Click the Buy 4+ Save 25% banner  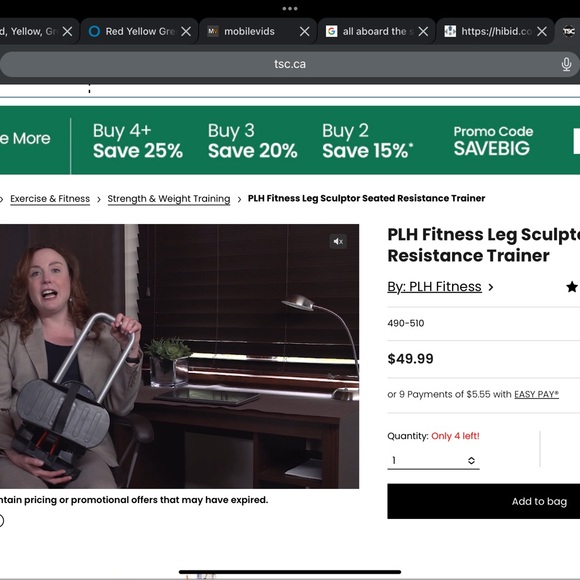pos(138,141)
